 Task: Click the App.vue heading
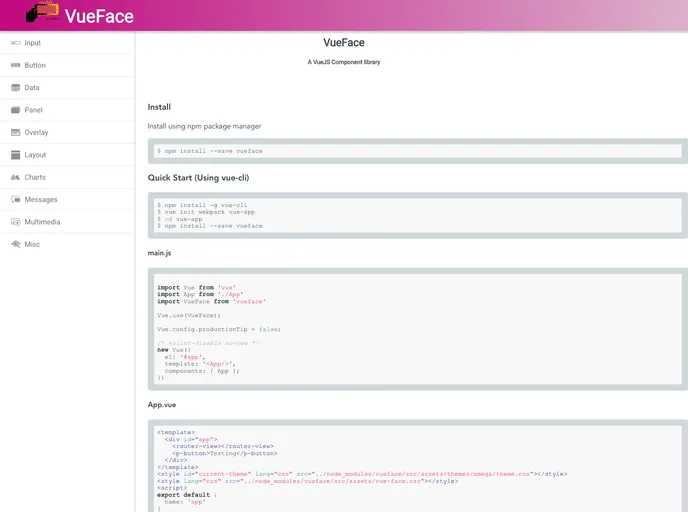pos(162,405)
